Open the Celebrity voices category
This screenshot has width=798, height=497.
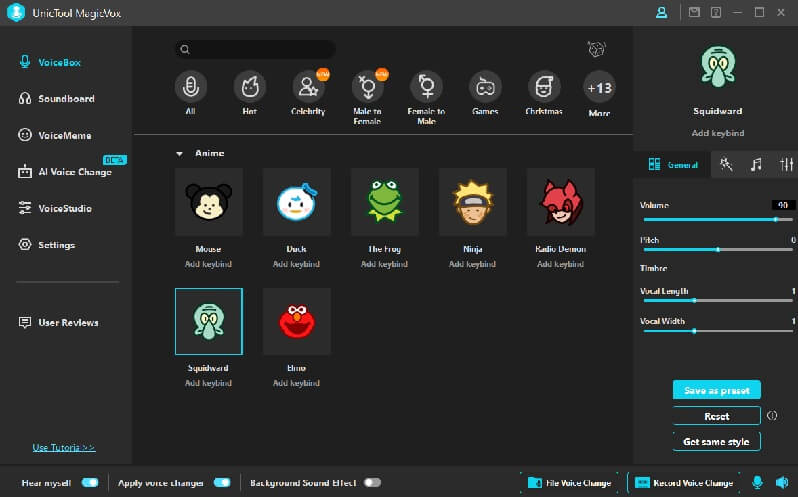pos(308,87)
